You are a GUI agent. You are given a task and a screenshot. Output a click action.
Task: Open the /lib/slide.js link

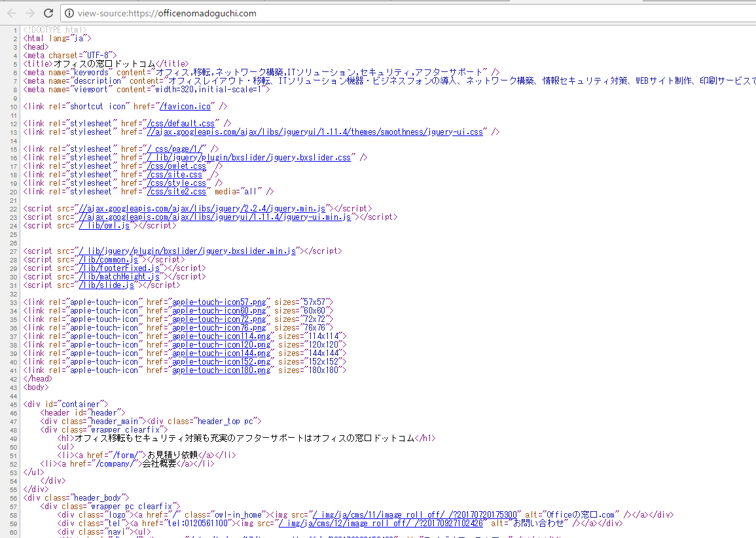coord(107,285)
